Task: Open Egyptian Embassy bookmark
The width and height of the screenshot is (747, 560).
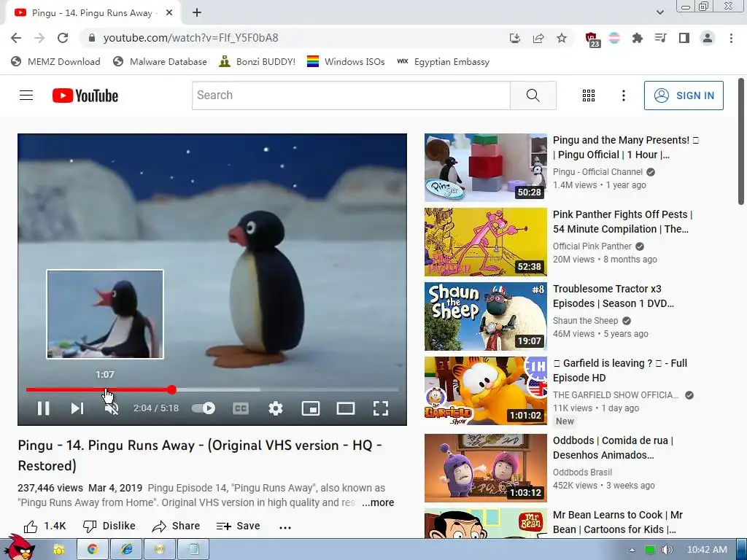Action: coord(443,61)
